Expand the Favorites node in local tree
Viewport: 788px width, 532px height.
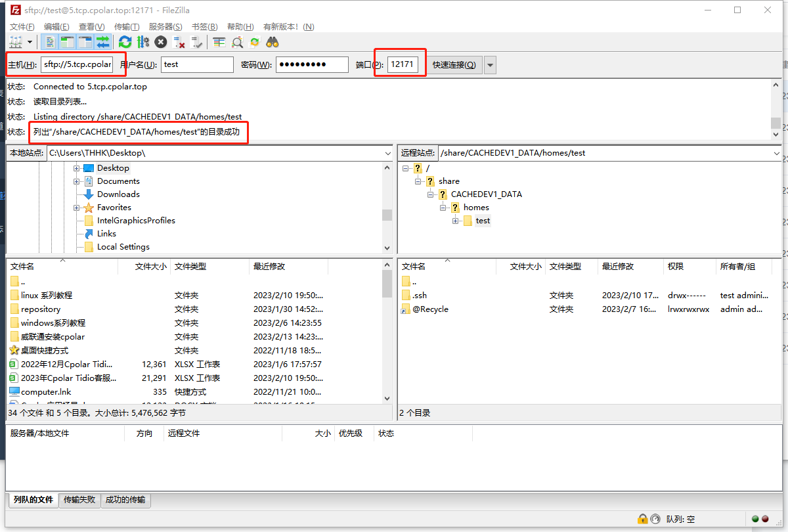pos(77,208)
